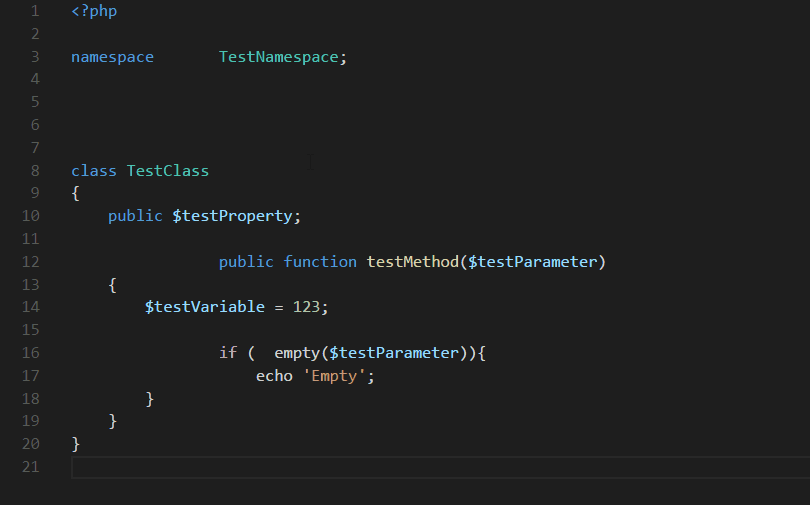Click the $testParameter argument in method signature
Screen dimensions: 810x505
tap(532, 262)
